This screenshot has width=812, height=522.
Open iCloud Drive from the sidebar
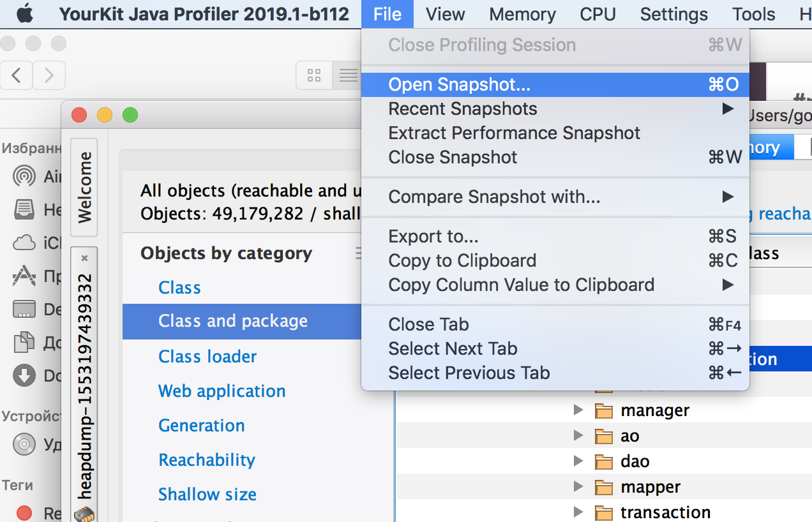pos(23,242)
